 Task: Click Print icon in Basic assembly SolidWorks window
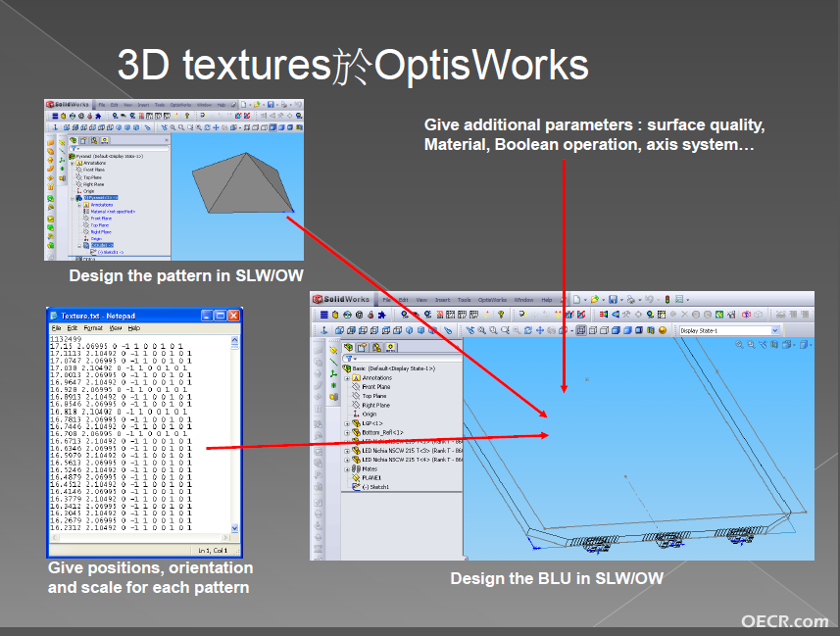coord(631,300)
